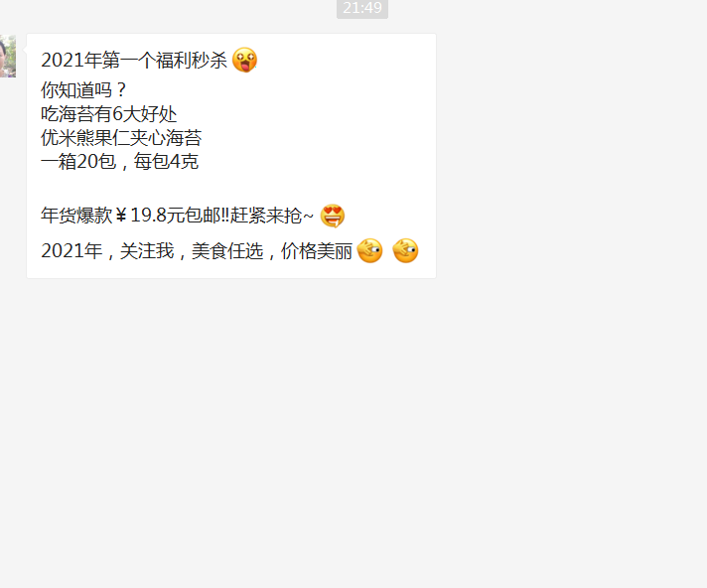
Task: Click the line 2021年第一个福利秒杀
Action: (x=134, y=60)
